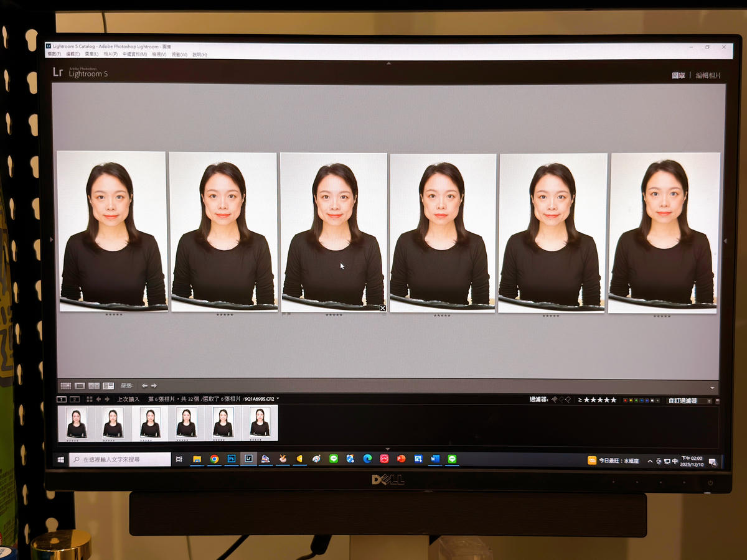Viewport: 747px width, 560px height.
Task: Open the custom filter preset dropdown
Action: pyautogui.click(x=690, y=401)
